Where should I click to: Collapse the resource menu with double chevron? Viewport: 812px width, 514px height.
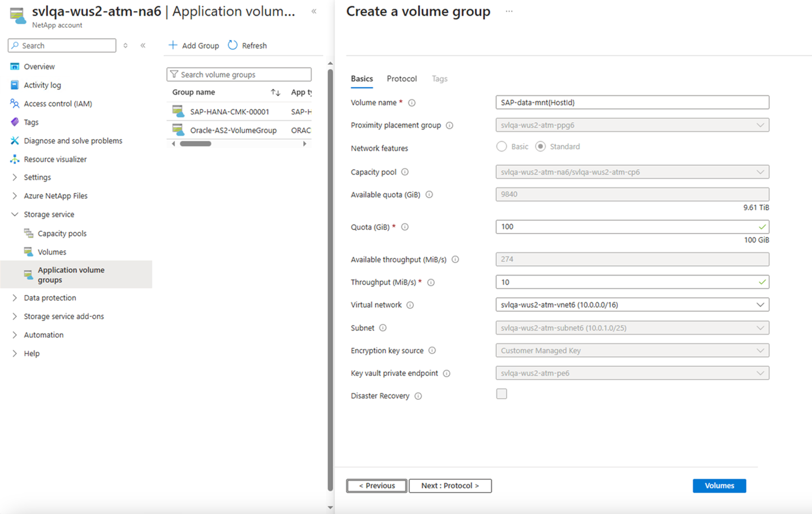pyautogui.click(x=143, y=45)
